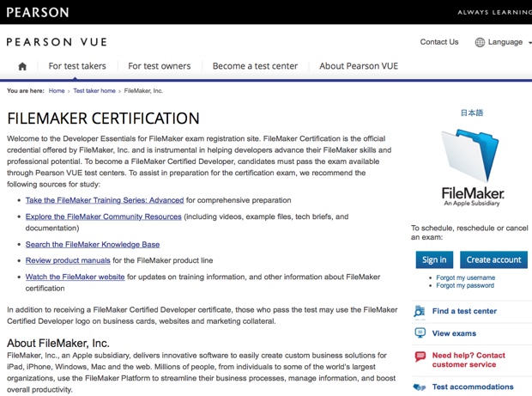The height and width of the screenshot is (396, 532).
Task: Click the ALWAYS LEARNING tagline
Action: pos(495,13)
